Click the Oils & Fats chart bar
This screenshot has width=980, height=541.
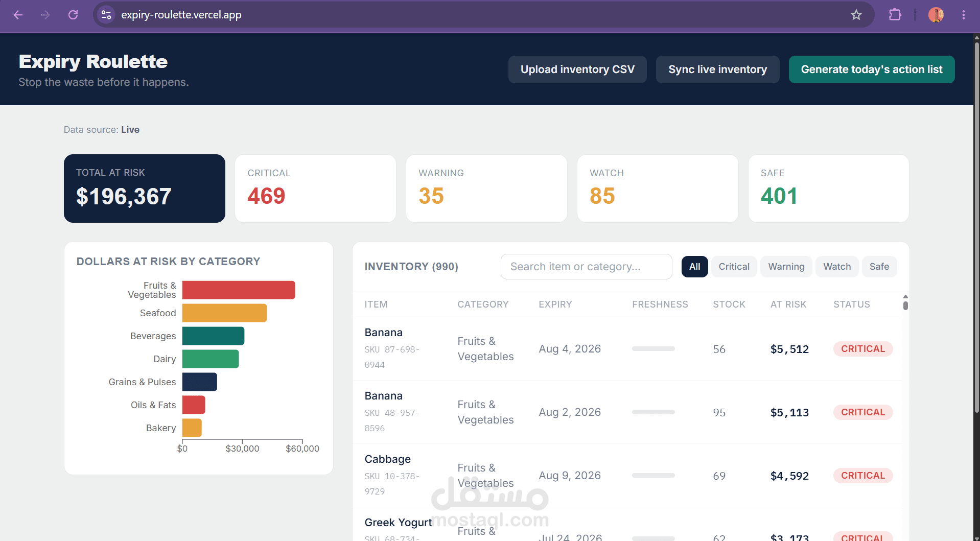point(194,405)
